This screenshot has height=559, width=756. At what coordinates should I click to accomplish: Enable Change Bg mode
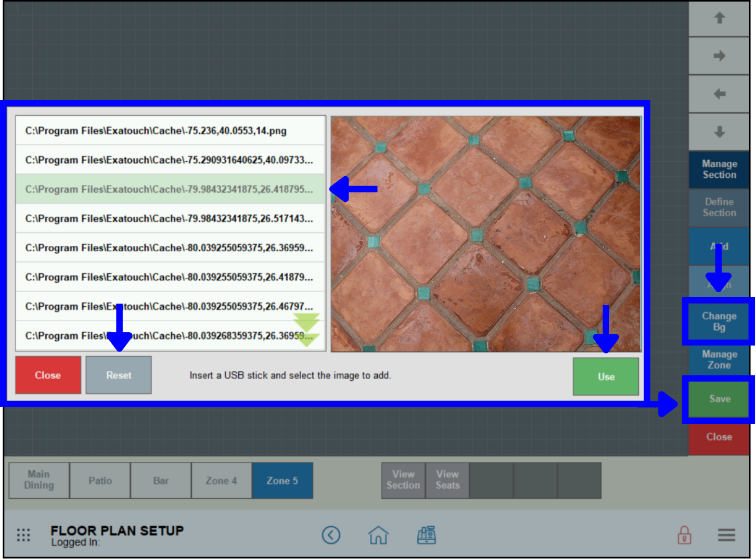719,321
